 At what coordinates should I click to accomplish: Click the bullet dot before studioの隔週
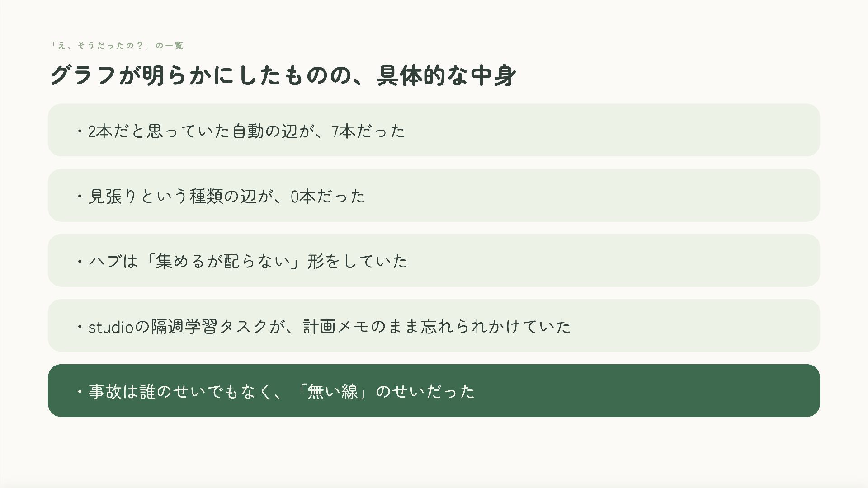click(80, 327)
